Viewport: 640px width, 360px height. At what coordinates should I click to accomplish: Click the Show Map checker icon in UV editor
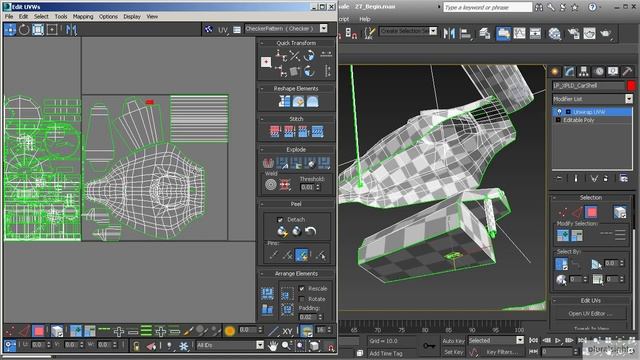click(209, 29)
